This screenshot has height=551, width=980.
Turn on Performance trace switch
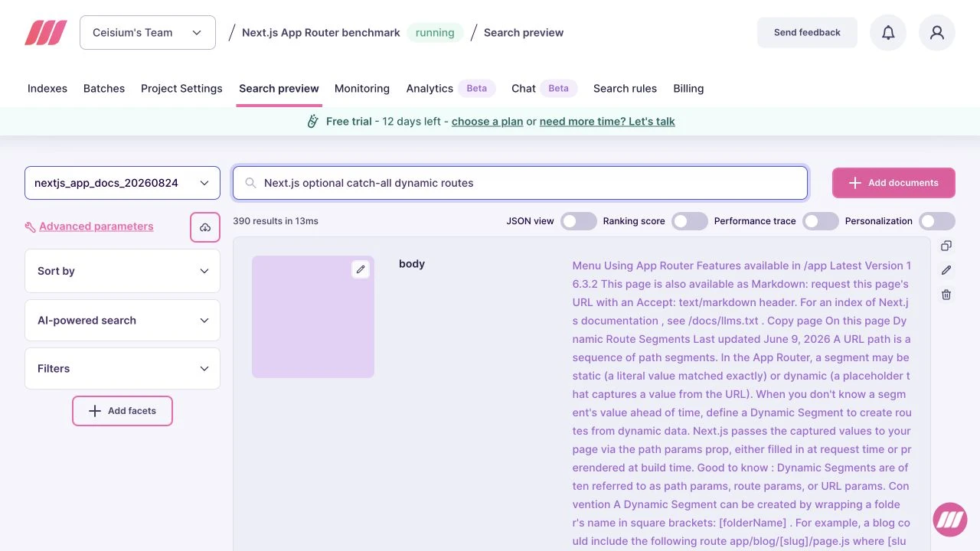click(x=821, y=221)
